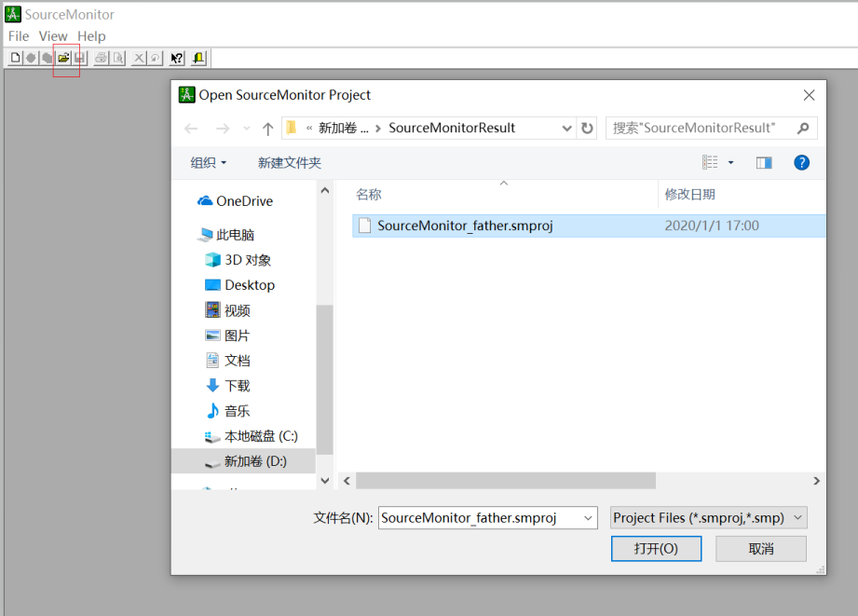Open the File menu
Viewport: 858px width, 616px height.
pyautogui.click(x=18, y=35)
